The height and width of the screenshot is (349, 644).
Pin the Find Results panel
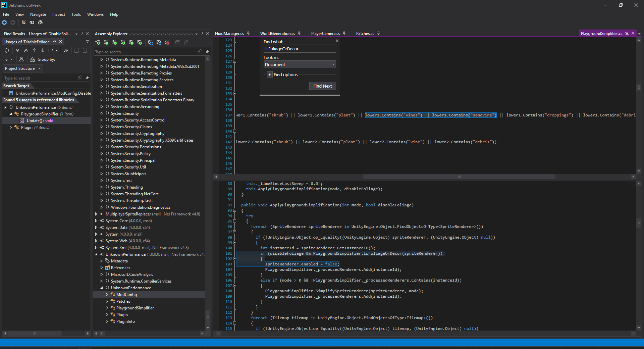(82, 34)
